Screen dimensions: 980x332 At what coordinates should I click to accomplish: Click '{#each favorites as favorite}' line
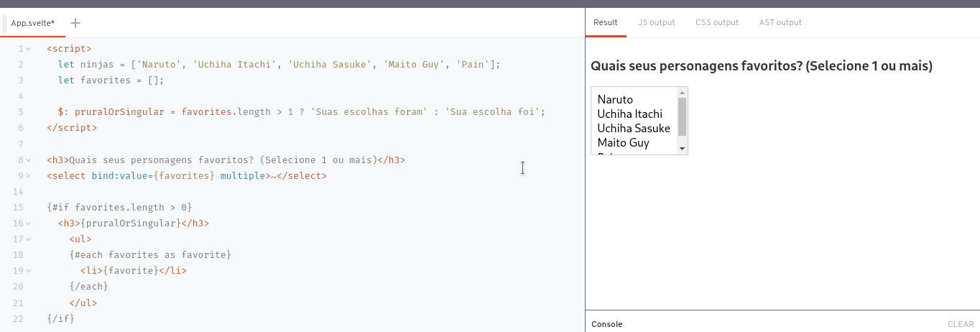tap(150, 255)
